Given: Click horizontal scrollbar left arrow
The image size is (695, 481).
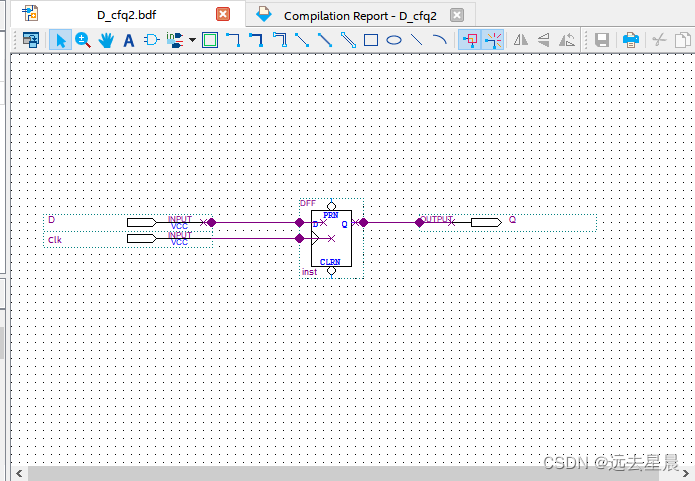Looking at the screenshot, I should pyautogui.click(x=19, y=473).
